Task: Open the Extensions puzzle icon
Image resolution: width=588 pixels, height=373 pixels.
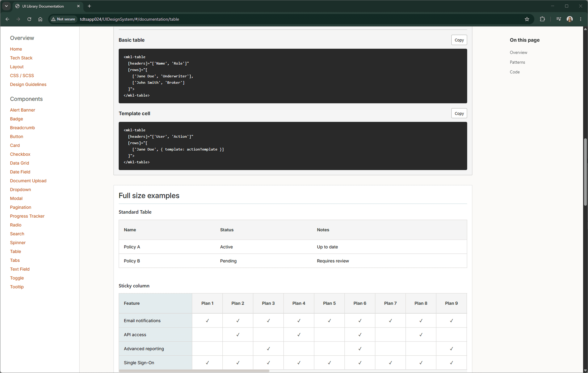Action: click(x=542, y=19)
